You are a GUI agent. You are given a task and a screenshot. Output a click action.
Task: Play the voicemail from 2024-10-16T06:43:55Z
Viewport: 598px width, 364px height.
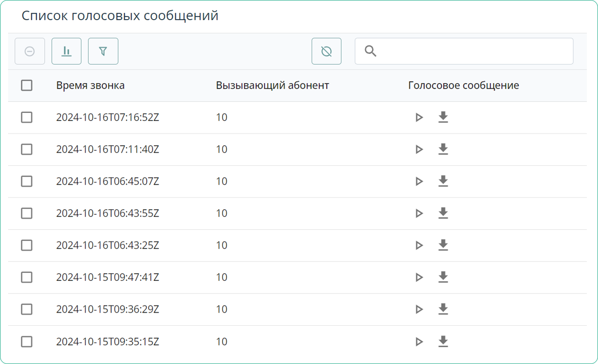419,213
